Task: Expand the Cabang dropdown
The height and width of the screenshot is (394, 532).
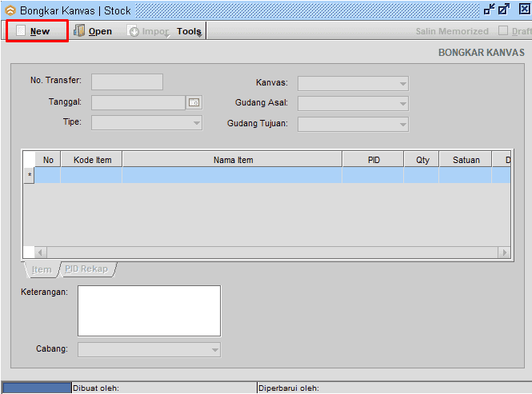Action: [x=214, y=350]
